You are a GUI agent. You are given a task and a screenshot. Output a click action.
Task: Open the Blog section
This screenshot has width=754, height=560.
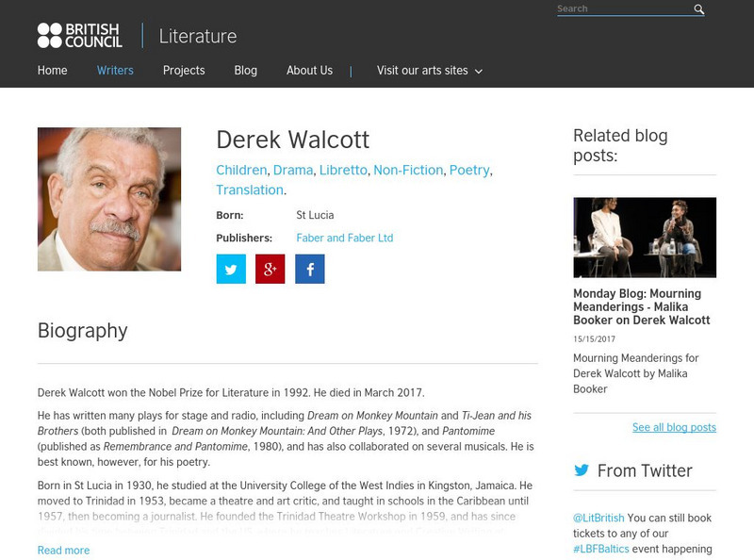[x=244, y=69]
